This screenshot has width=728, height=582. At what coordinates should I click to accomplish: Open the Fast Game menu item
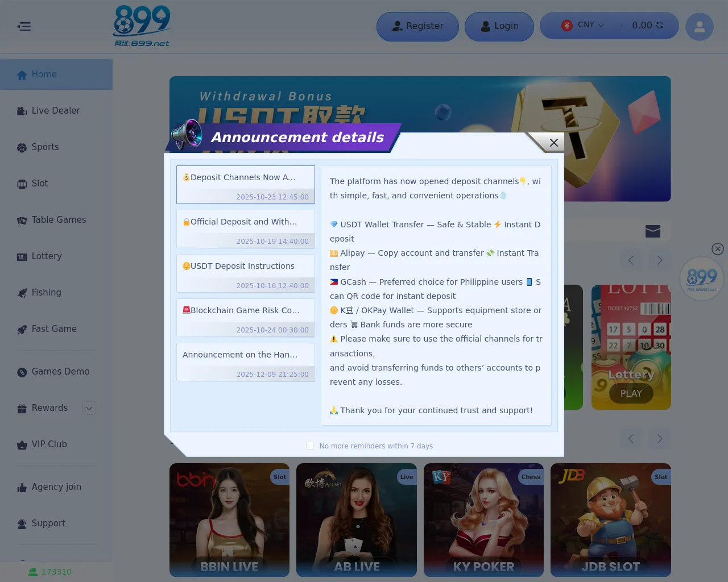point(56,329)
